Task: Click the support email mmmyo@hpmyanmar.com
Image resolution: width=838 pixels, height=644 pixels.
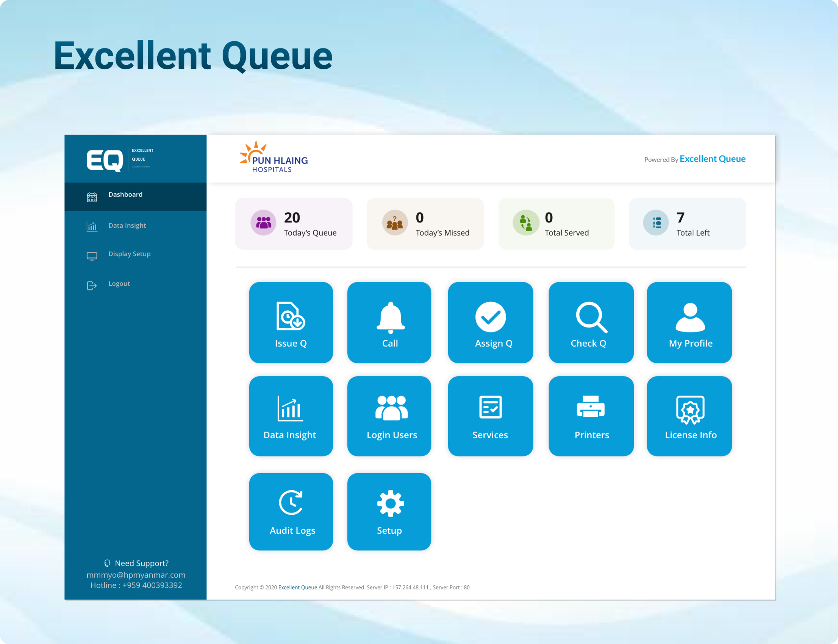Action: (x=136, y=575)
